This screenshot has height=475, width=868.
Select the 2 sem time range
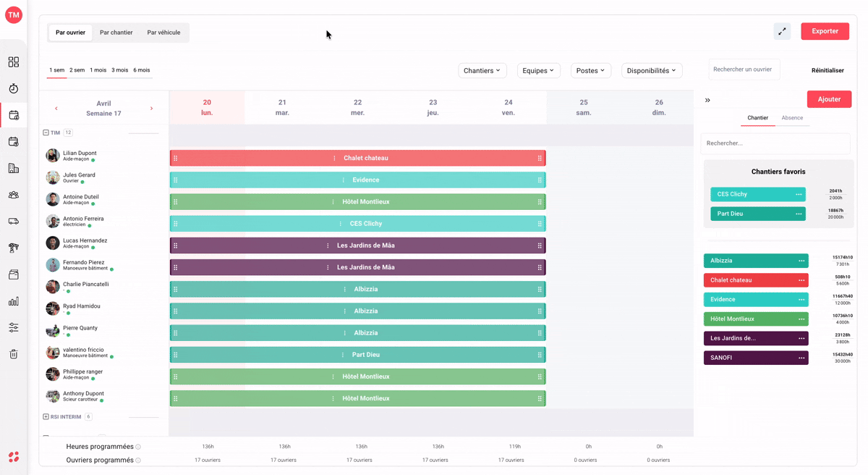77,70
